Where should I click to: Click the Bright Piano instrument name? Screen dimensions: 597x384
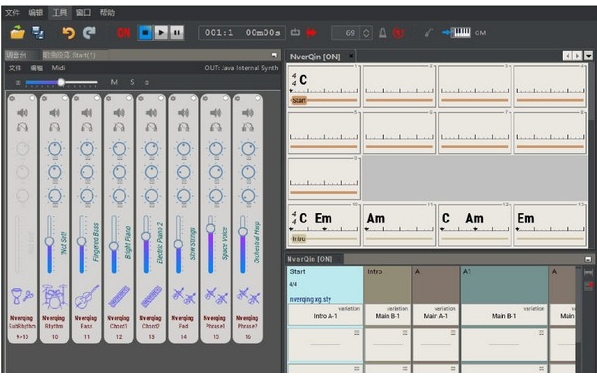pos(128,242)
